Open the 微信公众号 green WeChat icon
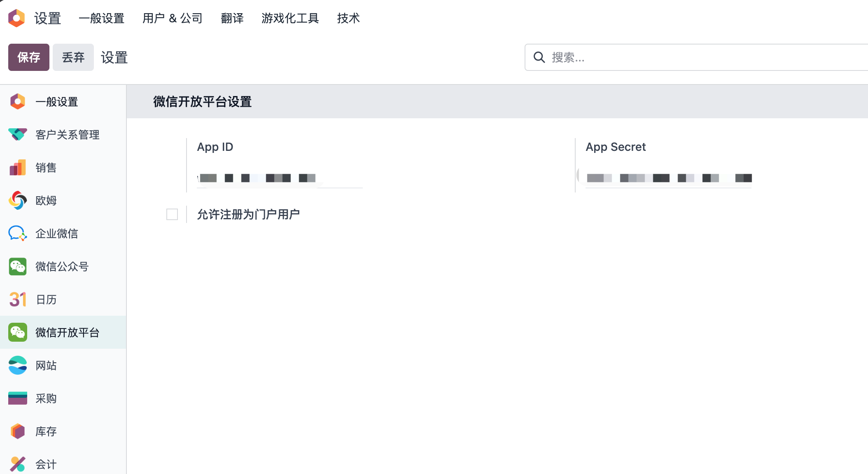Viewport: 868px width, 474px height. click(x=17, y=267)
